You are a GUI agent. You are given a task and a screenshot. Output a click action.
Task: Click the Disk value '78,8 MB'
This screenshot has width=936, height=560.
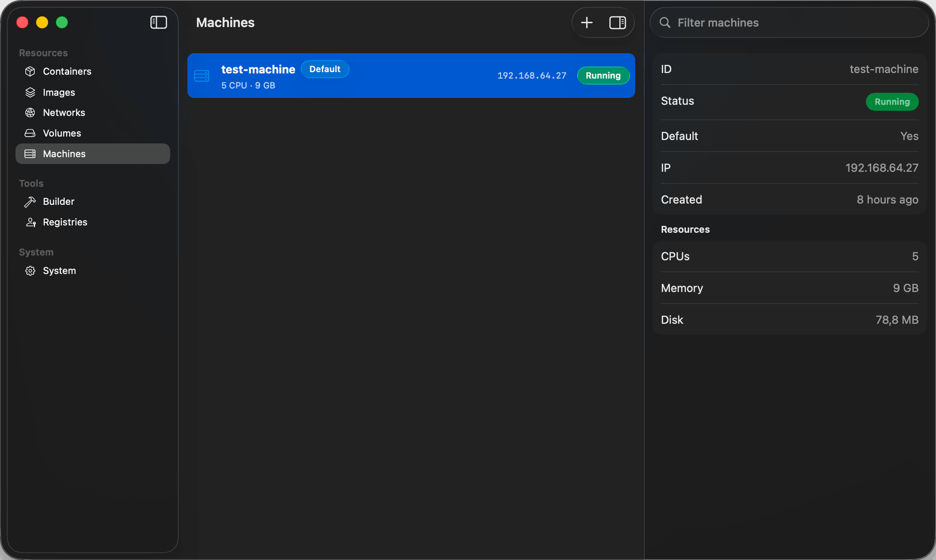897,320
